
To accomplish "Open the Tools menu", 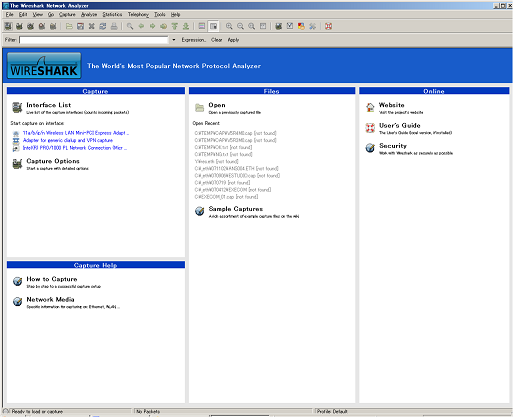I will point(160,14).
